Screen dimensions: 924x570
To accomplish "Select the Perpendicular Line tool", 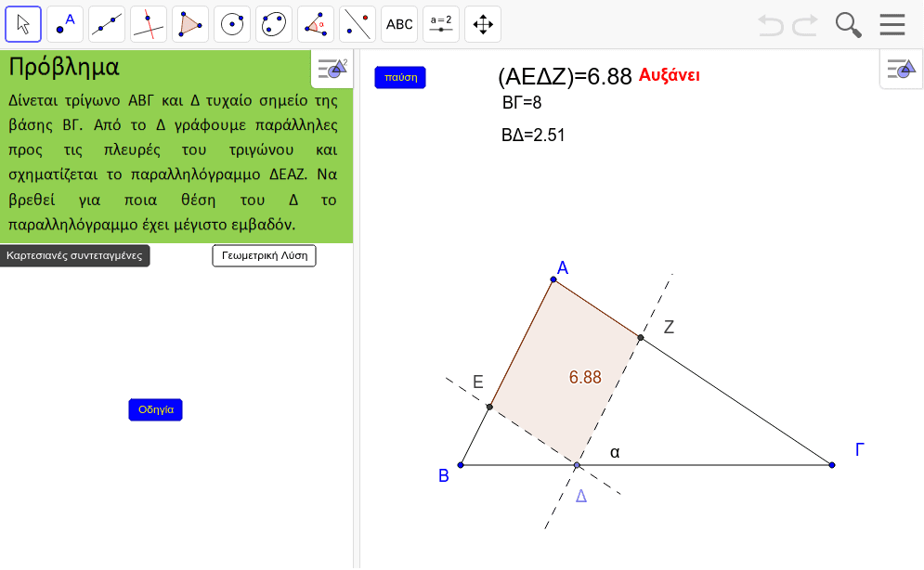I will click(x=149, y=24).
